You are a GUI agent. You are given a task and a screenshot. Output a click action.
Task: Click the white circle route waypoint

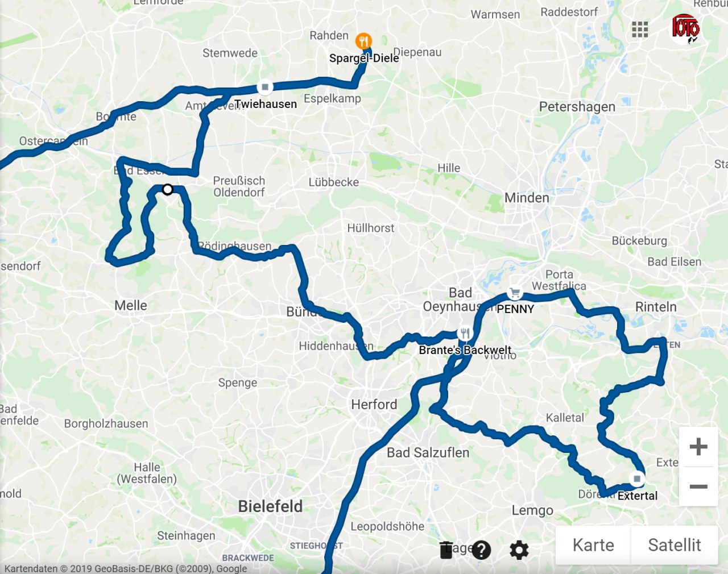click(167, 189)
